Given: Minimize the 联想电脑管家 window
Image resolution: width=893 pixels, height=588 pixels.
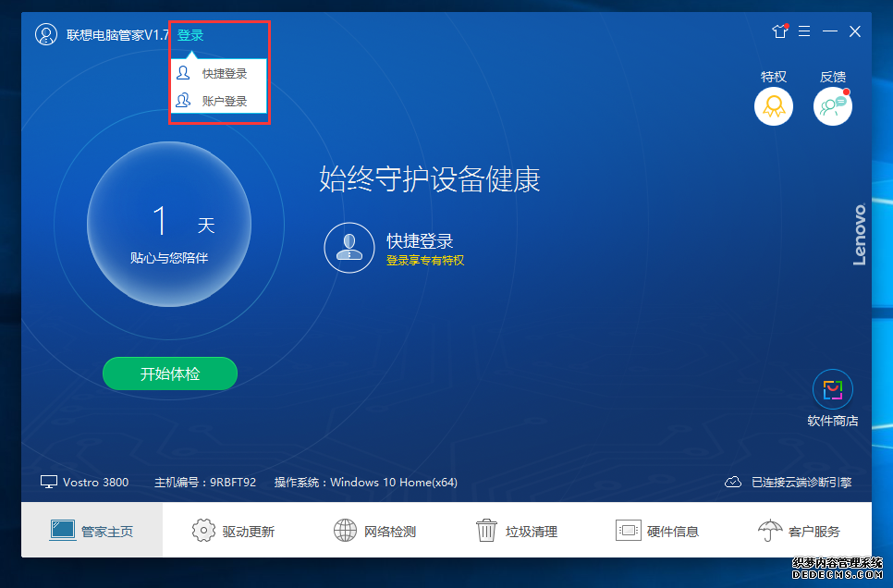Looking at the screenshot, I should (x=830, y=31).
